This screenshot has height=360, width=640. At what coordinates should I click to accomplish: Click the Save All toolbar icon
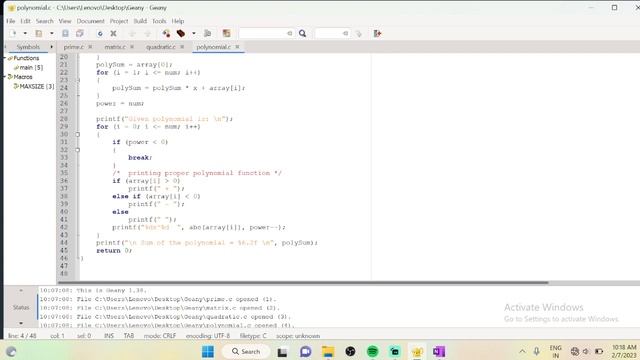pos(80,33)
